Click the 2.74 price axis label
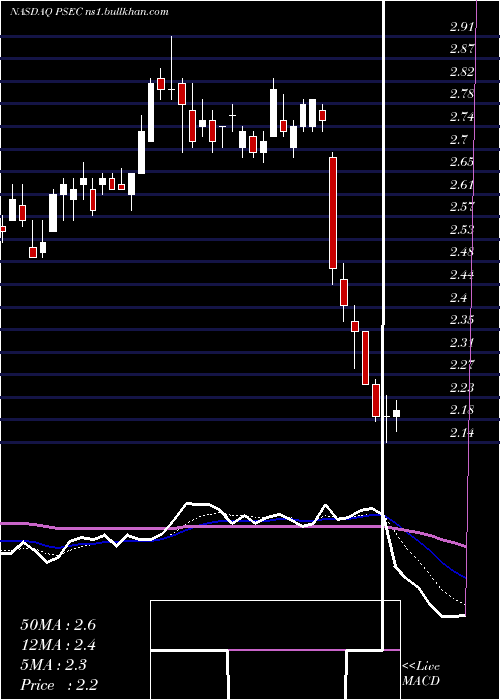This screenshot has width=500, height=700. point(462,117)
